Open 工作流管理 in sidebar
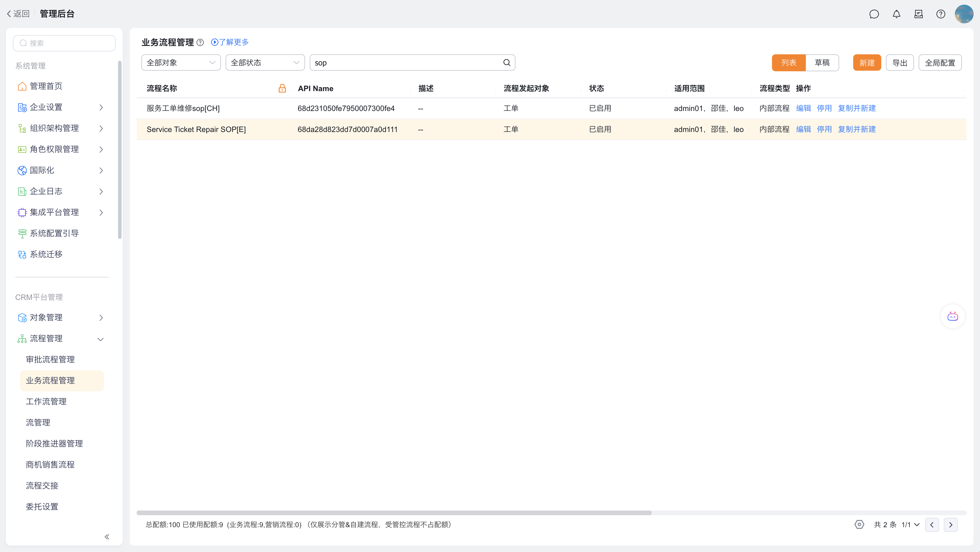Image resolution: width=980 pixels, height=552 pixels. coord(46,402)
